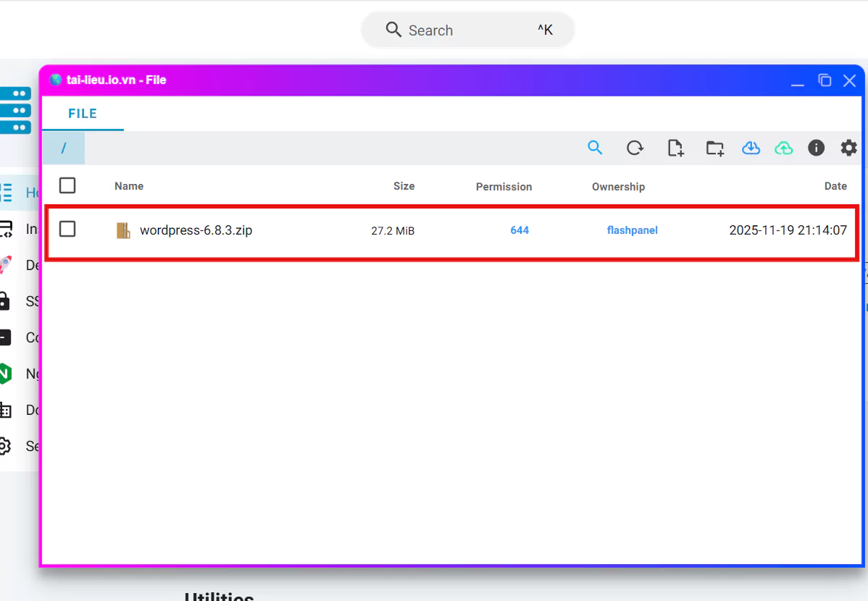The image size is (868, 601).
Task: Check the box for wordpress-6.8.3.zip
Action: pyautogui.click(x=67, y=229)
